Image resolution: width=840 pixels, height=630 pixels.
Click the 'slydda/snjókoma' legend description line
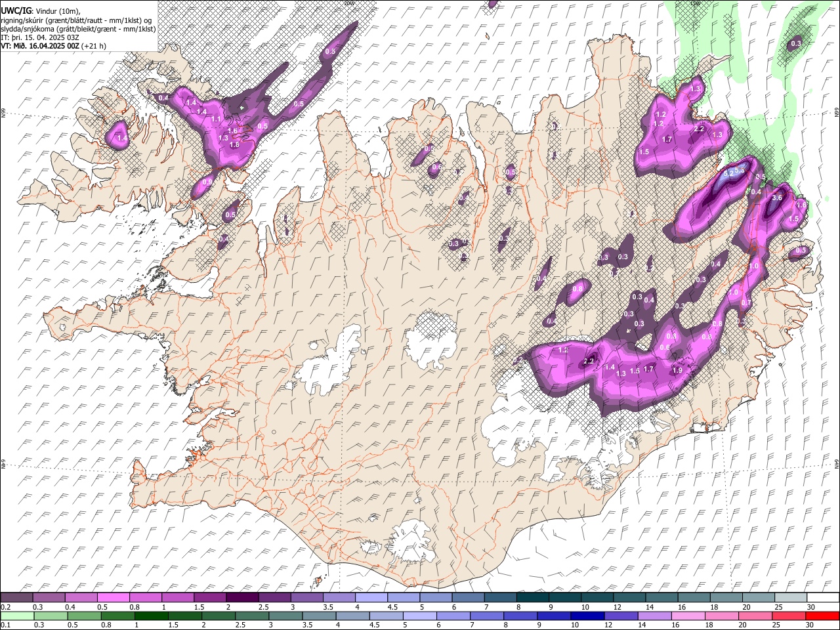pos(78,29)
